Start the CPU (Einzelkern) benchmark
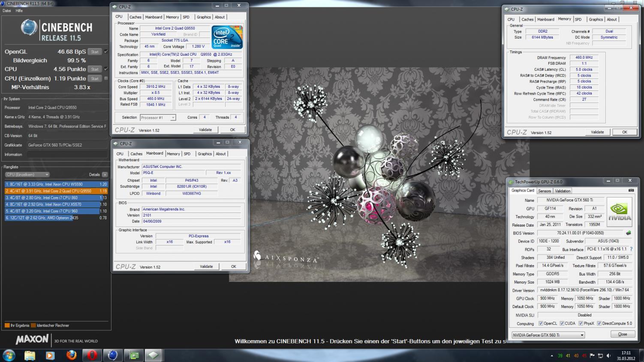This screenshot has height=362, width=644. [x=95, y=78]
